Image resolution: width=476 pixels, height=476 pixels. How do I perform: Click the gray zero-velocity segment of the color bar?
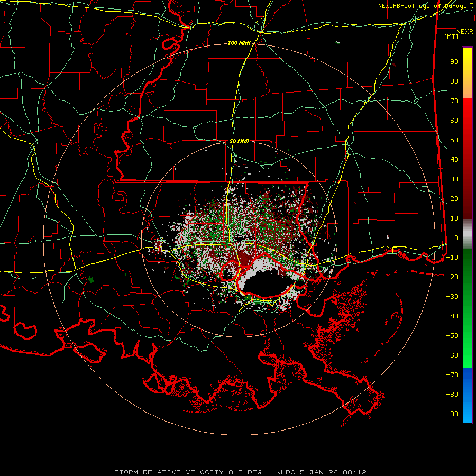(x=467, y=234)
